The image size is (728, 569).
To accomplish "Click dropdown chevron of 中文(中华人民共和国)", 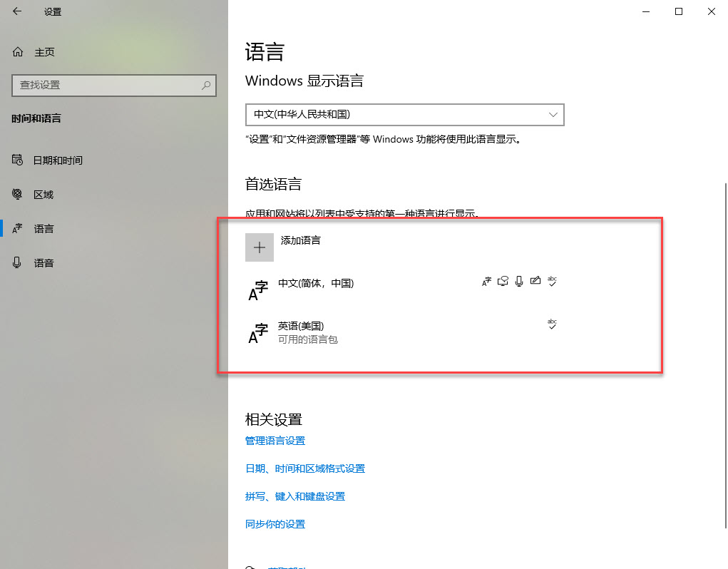I will [553, 115].
